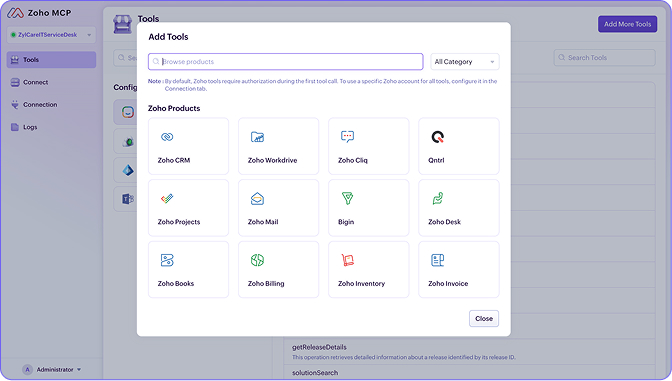Open the Connect sidebar item
This screenshot has height=381, width=672.
(x=51, y=82)
